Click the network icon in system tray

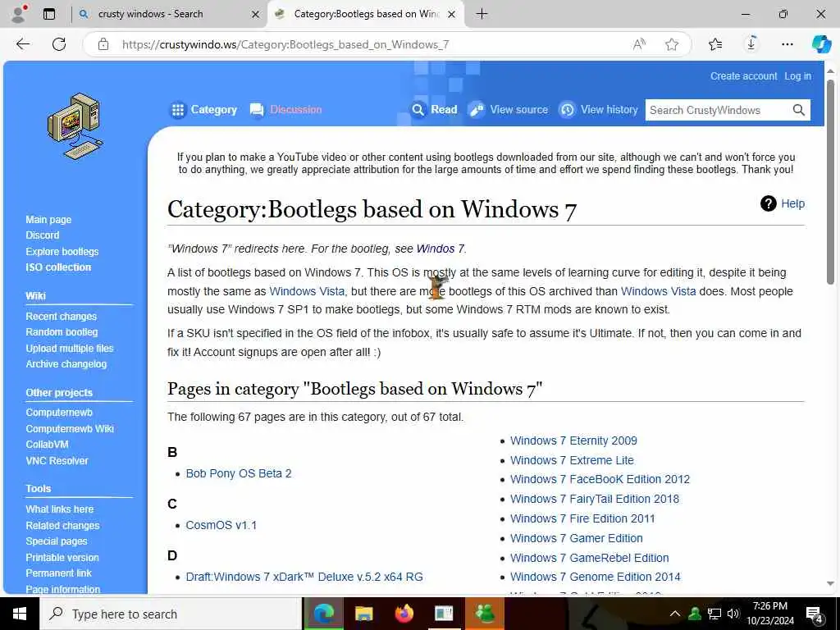coord(714,614)
